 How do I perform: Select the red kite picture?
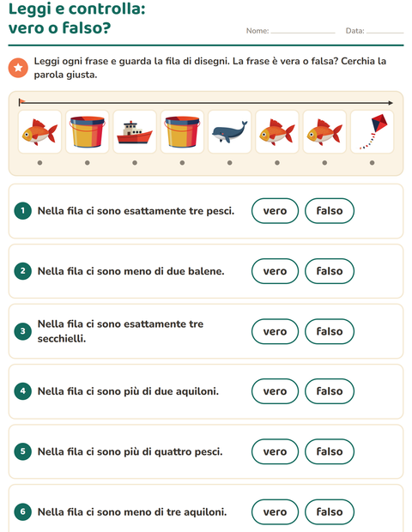(x=373, y=131)
